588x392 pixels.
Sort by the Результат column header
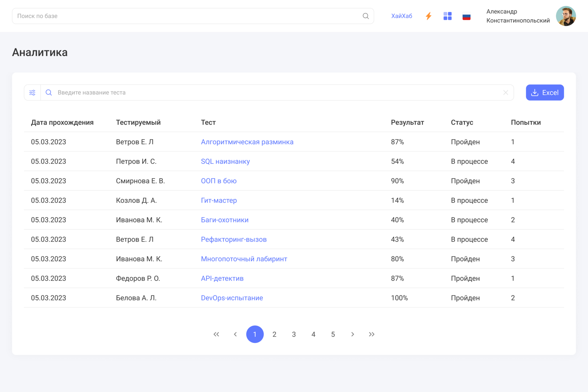click(407, 122)
